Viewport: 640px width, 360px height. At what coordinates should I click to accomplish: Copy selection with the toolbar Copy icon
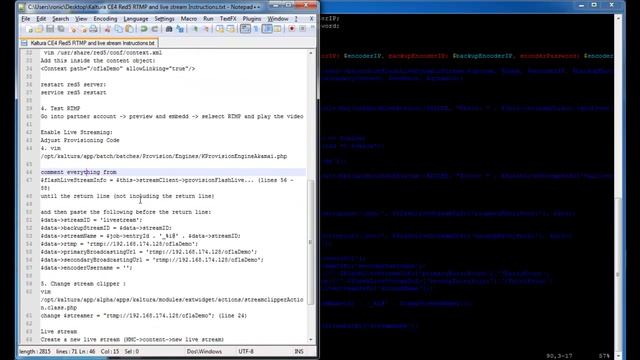point(118,29)
